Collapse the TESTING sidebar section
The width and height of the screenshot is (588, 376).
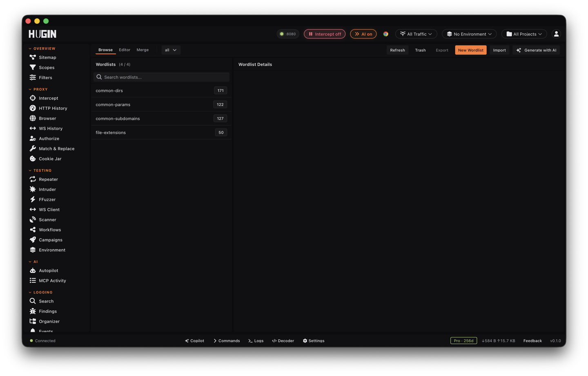tap(40, 170)
